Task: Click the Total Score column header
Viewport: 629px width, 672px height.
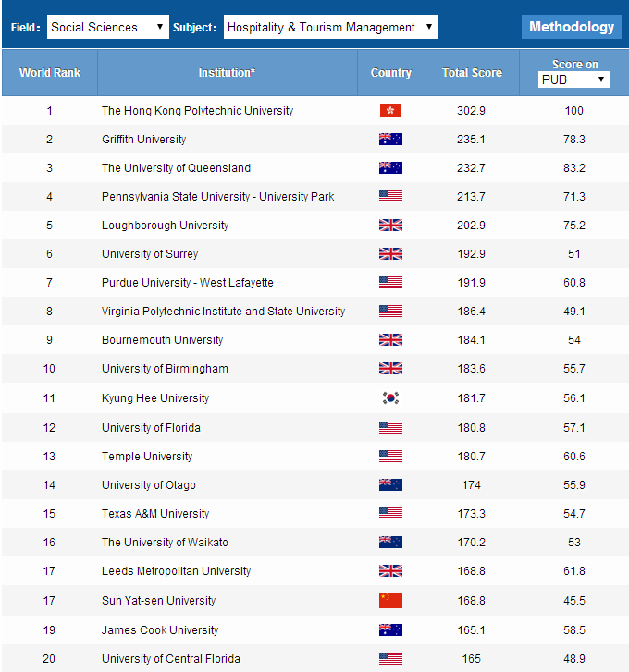Action: coord(472,72)
